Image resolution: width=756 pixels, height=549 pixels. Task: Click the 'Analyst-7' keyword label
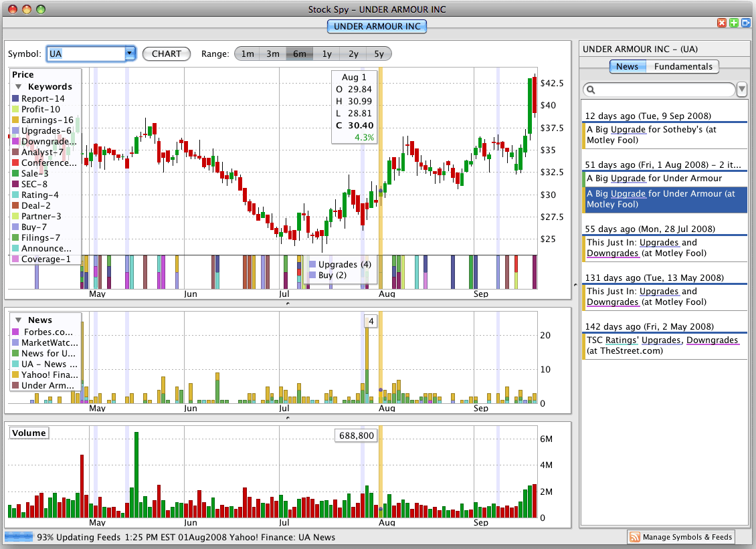pos(42,152)
